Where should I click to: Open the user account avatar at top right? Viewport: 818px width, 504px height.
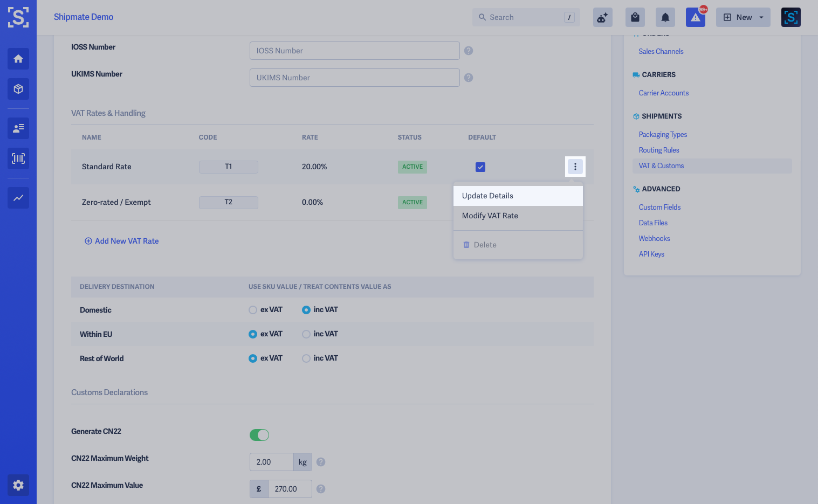[791, 17]
